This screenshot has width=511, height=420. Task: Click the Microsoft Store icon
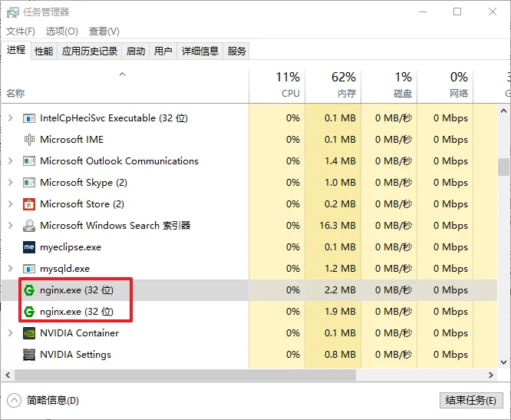click(x=29, y=204)
